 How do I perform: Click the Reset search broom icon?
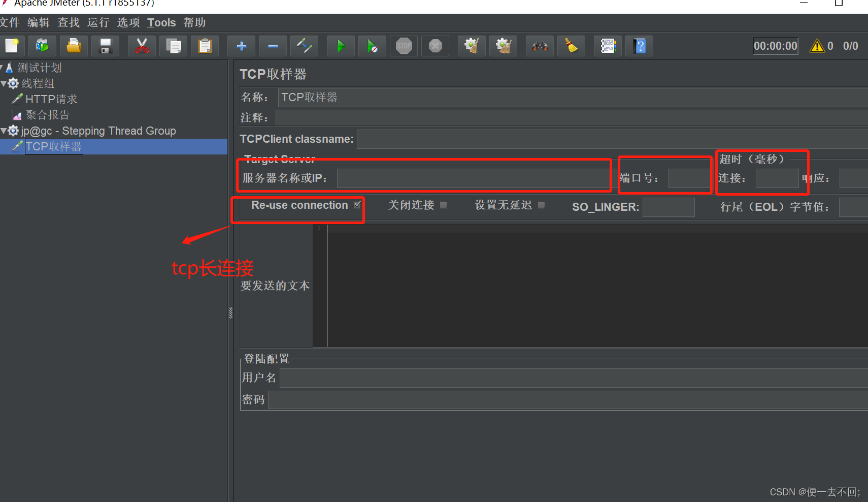572,46
